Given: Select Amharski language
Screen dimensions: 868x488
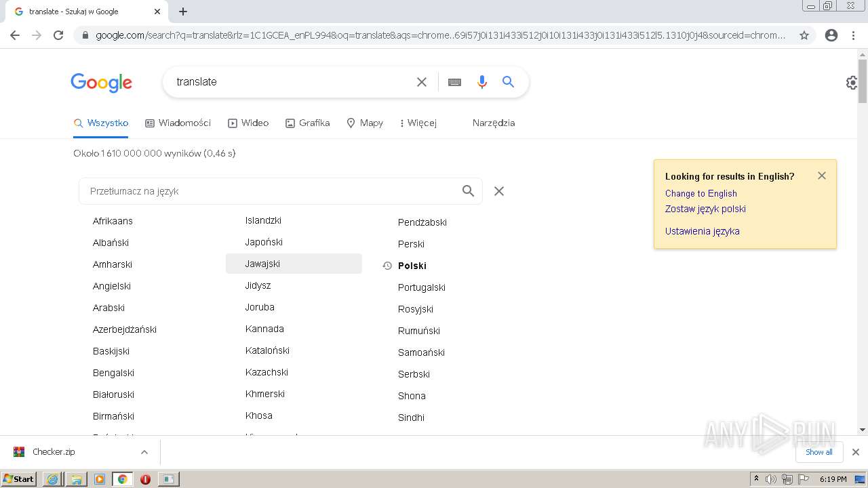Looking at the screenshot, I should [x=113, y=264].
